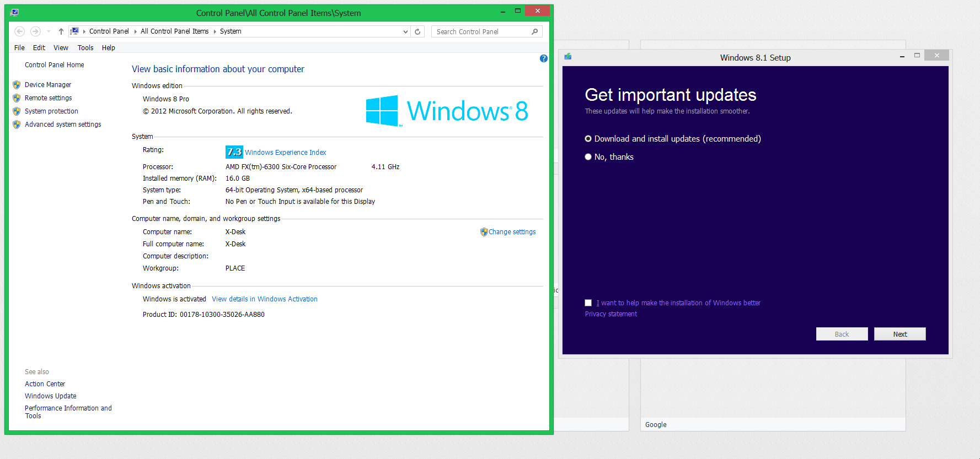Open Device Manager link
The image size is (980, 459).
48,85
